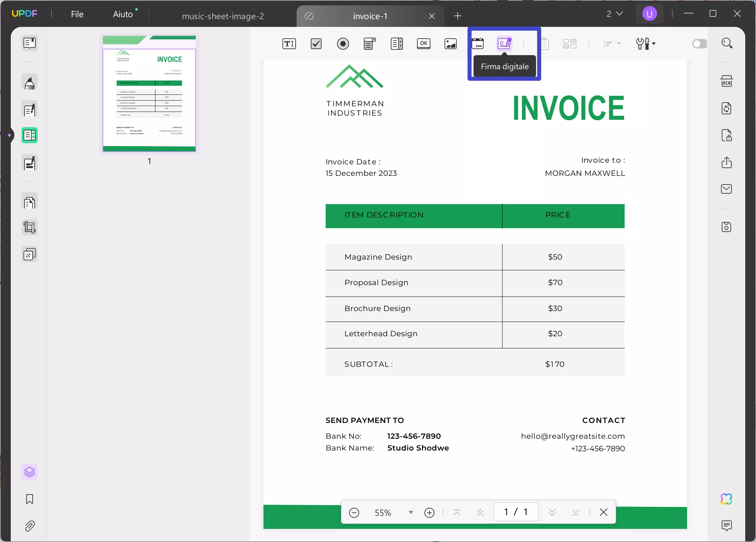Open the Reader mode in left sidebar
756x542 pixels.
30,43
